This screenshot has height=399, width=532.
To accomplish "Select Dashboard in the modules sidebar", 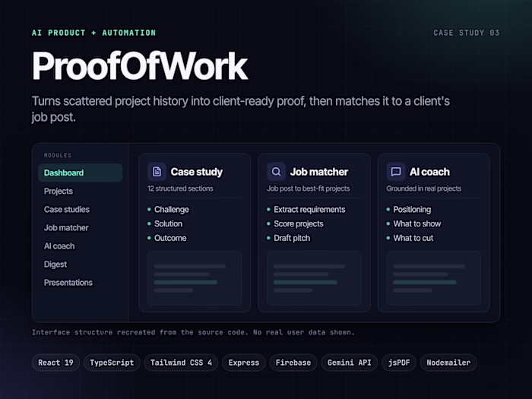I will click(80, 173).
